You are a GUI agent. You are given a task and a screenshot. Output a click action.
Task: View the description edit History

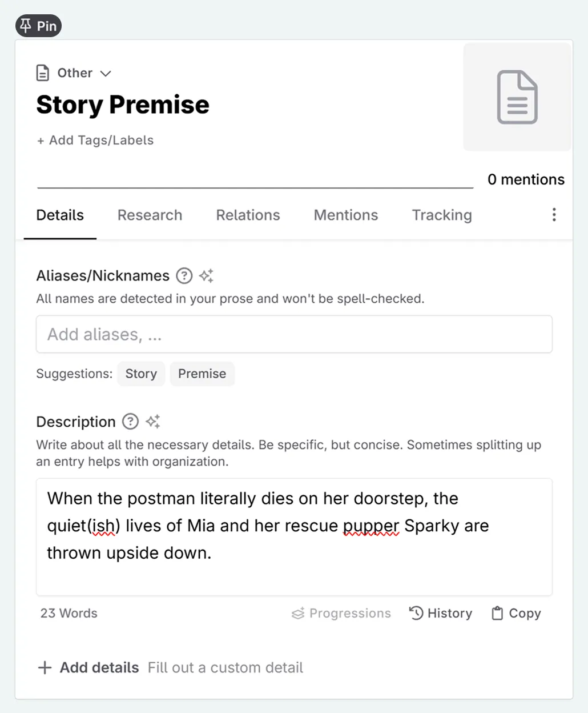click(x=440, y=613)
